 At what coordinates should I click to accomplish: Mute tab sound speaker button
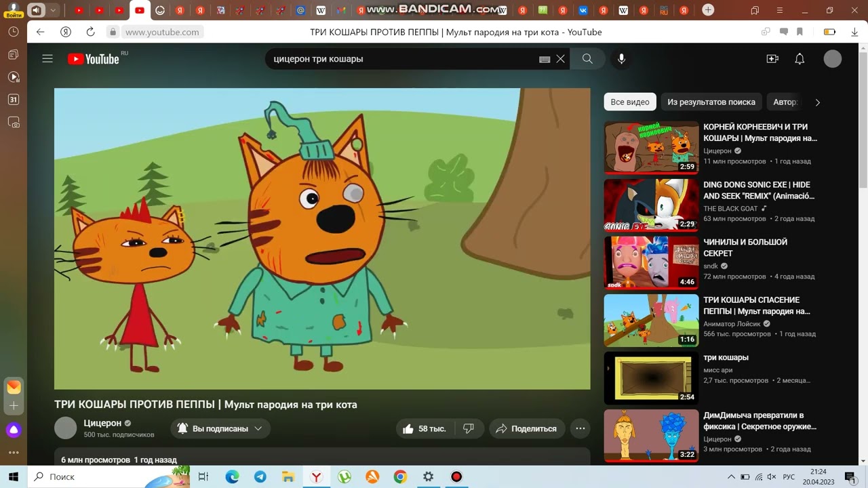coord(36,10)
